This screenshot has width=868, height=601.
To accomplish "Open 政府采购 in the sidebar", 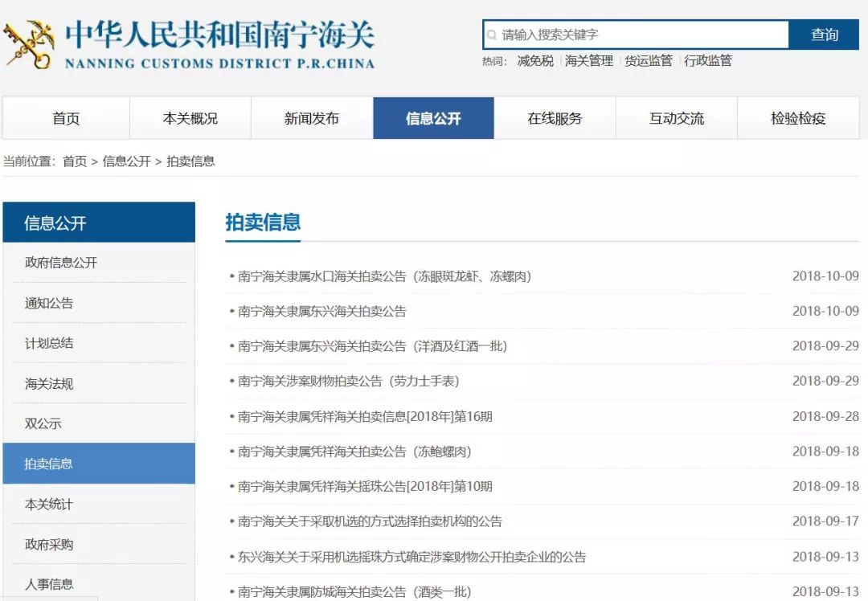I will (49, 545).
